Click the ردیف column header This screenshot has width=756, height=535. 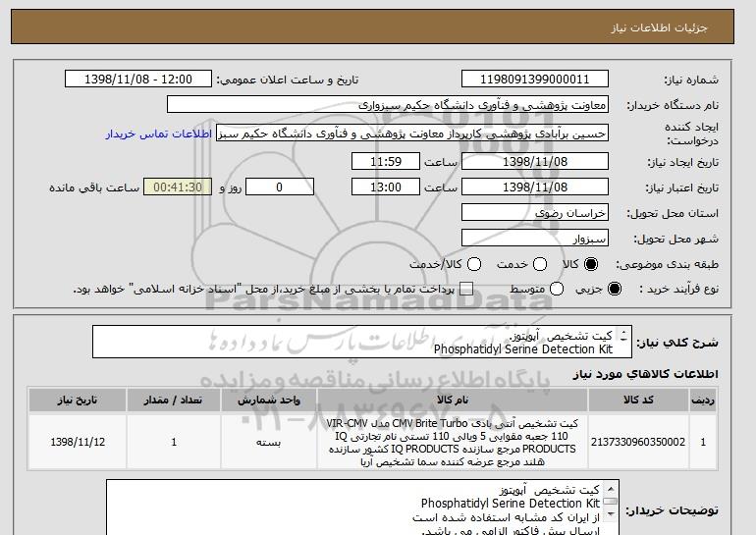[703, 401]
